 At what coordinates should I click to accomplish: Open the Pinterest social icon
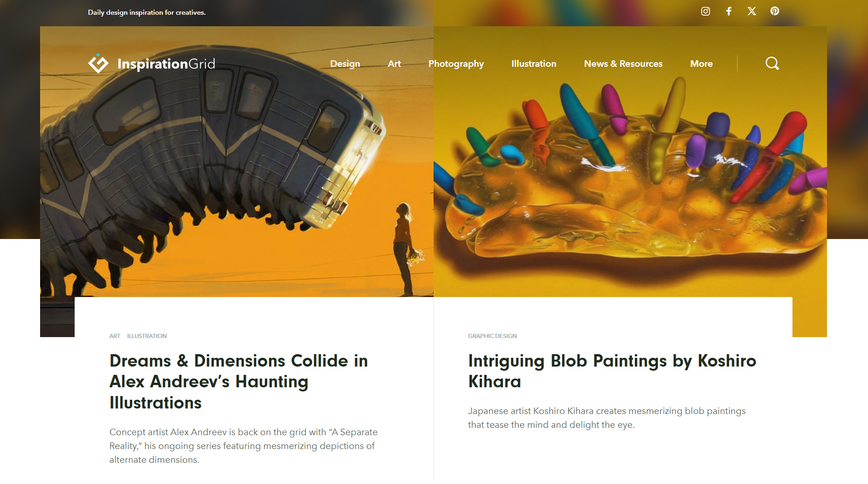click(775, 12)
